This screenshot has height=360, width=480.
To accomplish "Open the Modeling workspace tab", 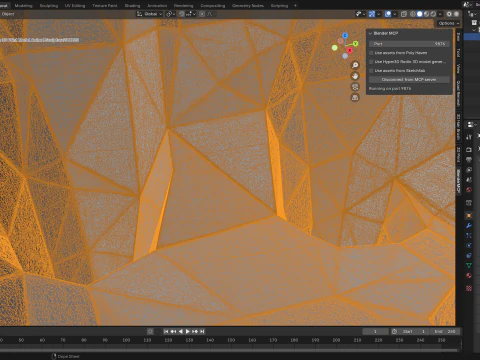I will (x=23, y=6).
